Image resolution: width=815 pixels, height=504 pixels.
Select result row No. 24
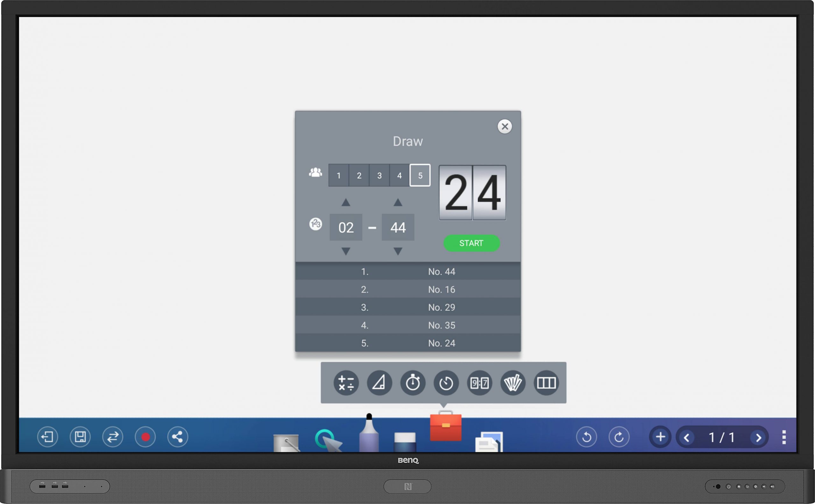[408, 343]
